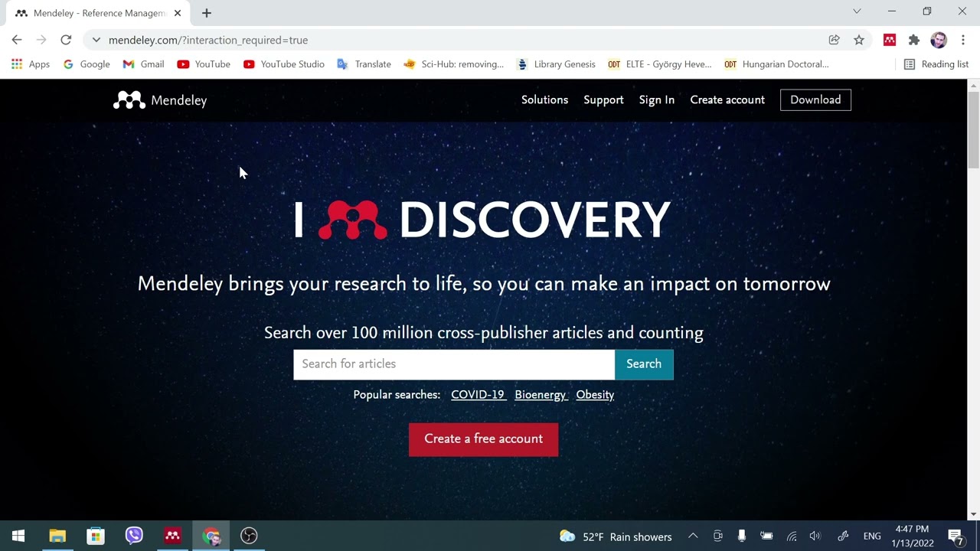Click the Mendeley logo in the page header
This screenshot has height=551, width=980.
click(160, 100)
